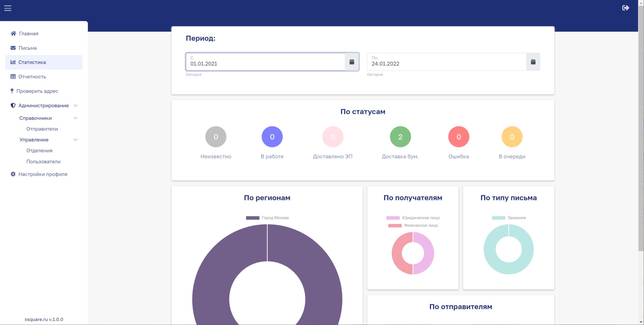Open the Отправители link
The width and height of the screenshot is (644, 325).
coord(42,129)
